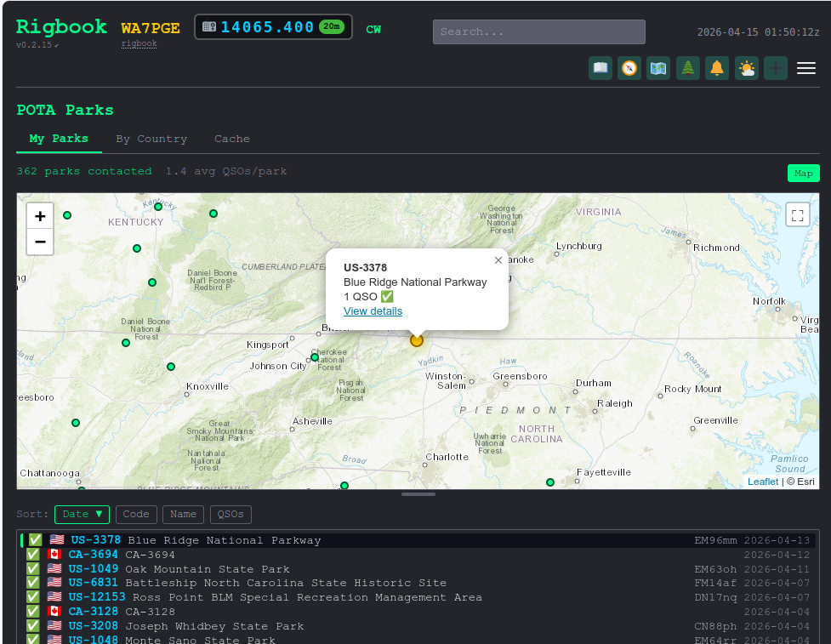Open the hamburger menu
The width and height of the screenshot is (831, 644).
pos(806,68)
